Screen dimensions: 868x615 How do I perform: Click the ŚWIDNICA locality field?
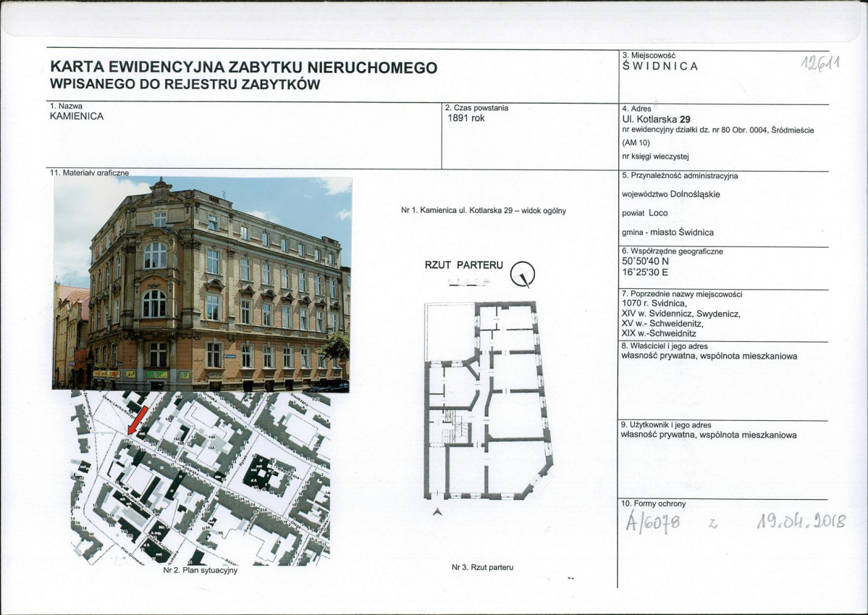click(660, 66)
